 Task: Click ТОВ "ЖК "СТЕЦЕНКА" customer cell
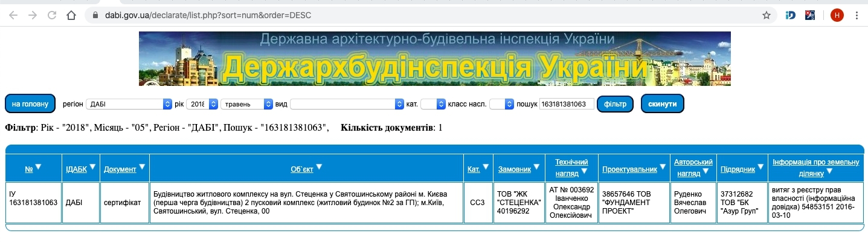pos(519,203)
